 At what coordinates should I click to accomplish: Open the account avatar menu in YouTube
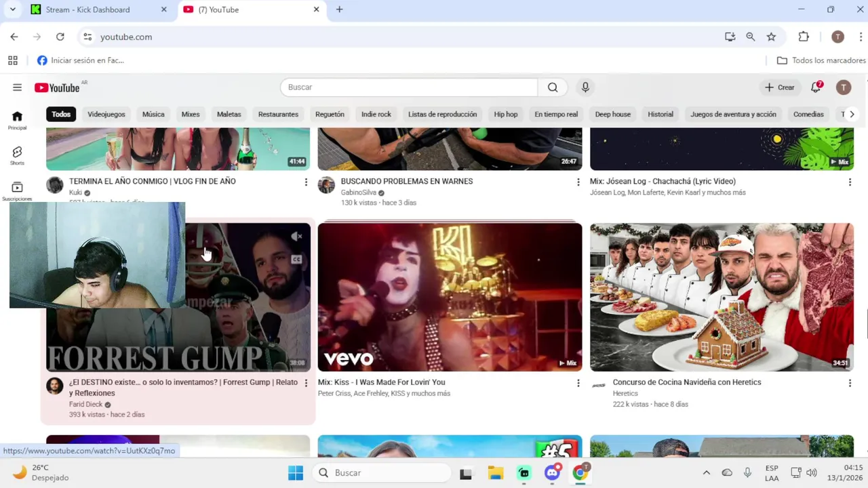click(844, 87)
